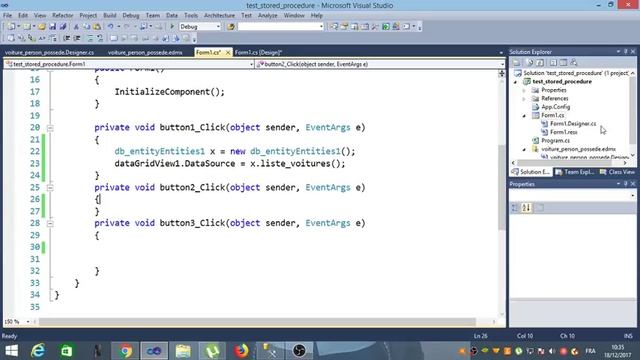
Task: Open Google Chrome from the taskbar
Action: pos(125,351)
